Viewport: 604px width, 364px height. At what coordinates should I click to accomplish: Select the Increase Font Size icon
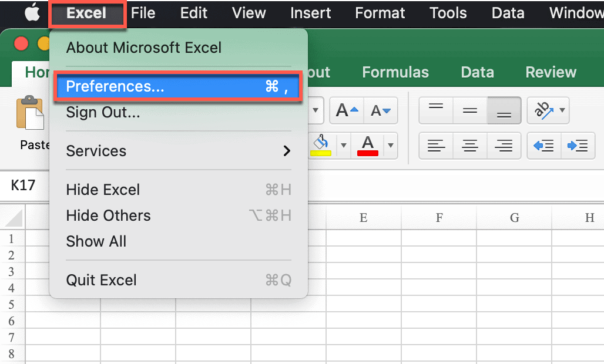click(346, 110)
